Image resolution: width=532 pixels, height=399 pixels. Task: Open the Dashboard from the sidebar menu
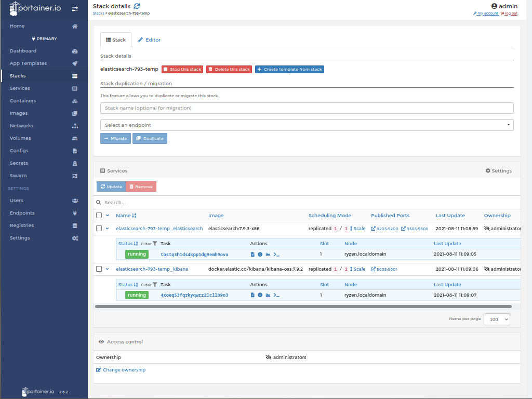click(x=23, y=50)
